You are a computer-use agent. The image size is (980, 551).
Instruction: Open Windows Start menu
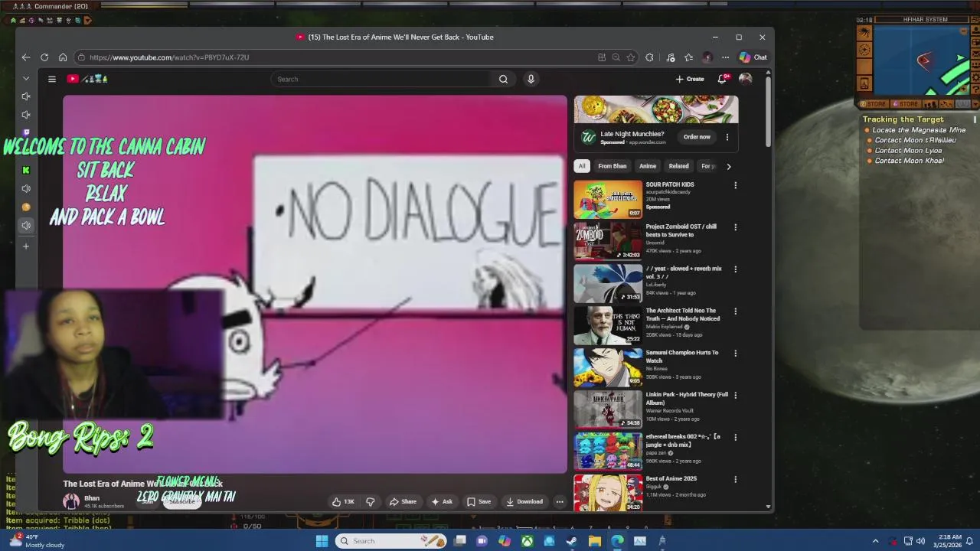click(x=322, y=541)
